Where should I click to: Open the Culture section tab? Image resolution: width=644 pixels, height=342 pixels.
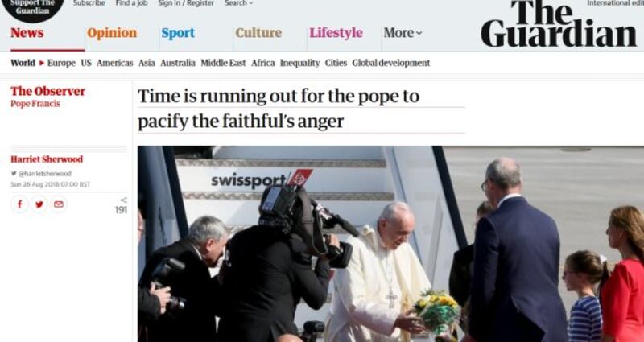click(x=258, y=33)
